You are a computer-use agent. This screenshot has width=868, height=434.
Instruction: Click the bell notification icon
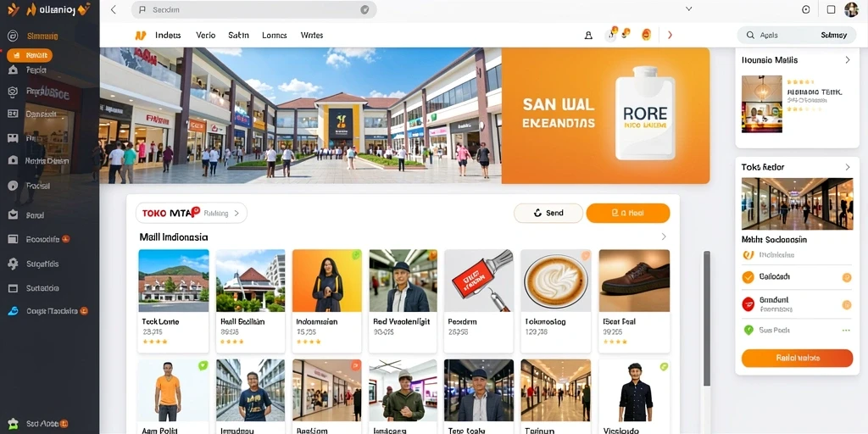[x=588, y=35]
